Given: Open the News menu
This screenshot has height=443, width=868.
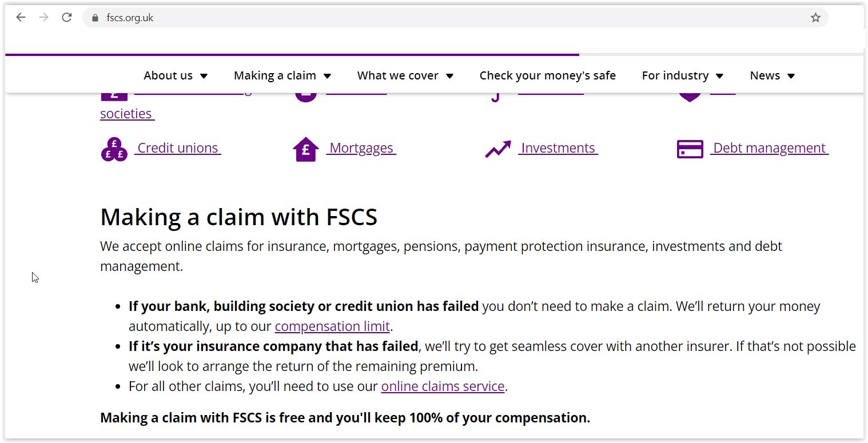Looking at the screenshot, I should [772, 75].
